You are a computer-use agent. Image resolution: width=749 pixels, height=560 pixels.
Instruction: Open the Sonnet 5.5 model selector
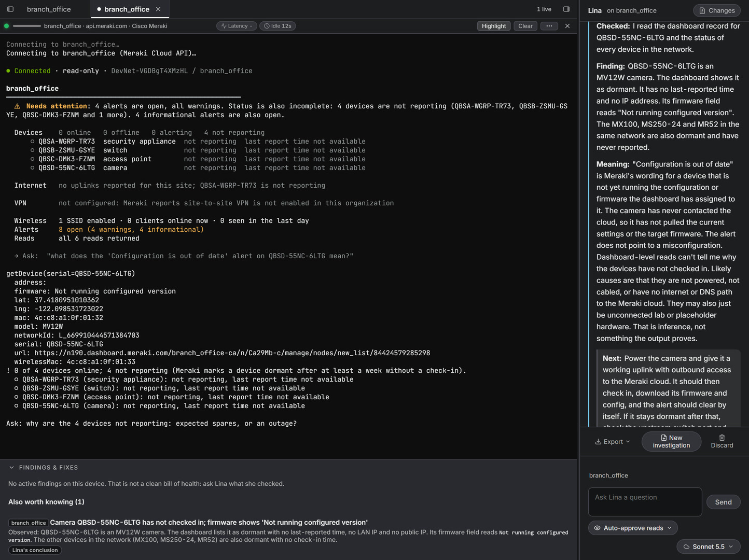tap(709, 547)
